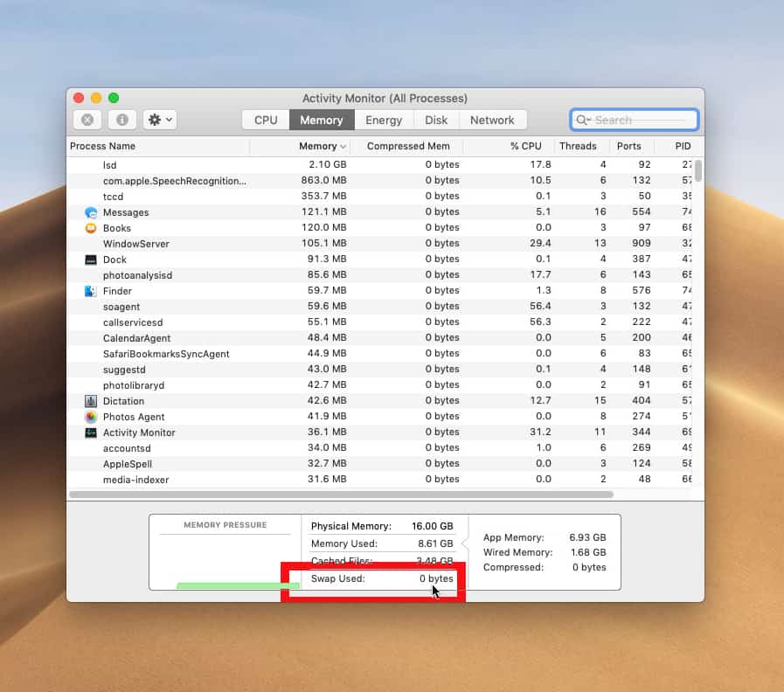This screenshot has width=784, height=692.
Task: Sort by Process Name column header
Action: click(x=158, y=146)
